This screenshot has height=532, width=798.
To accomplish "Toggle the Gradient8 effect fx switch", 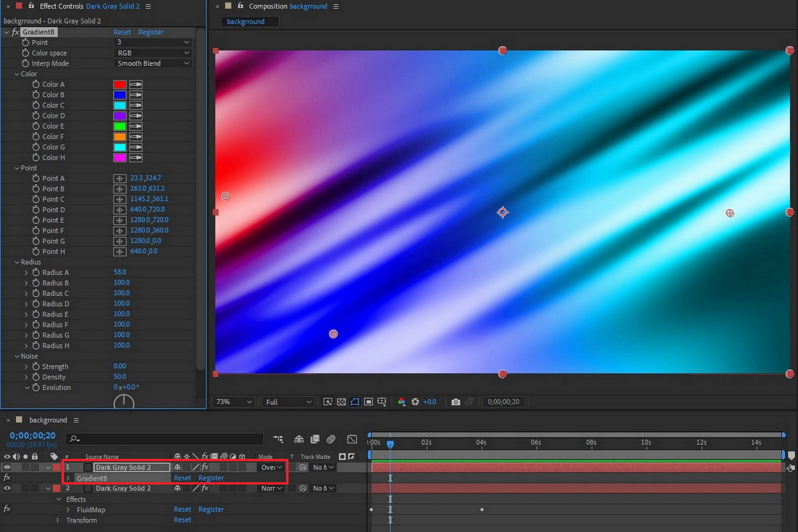I will 7,478.
